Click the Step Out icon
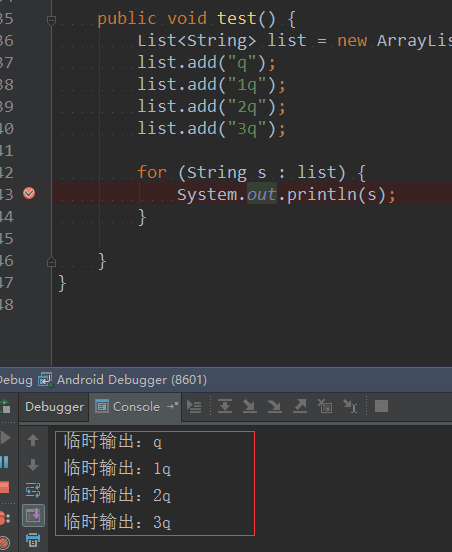 point(300,406)
